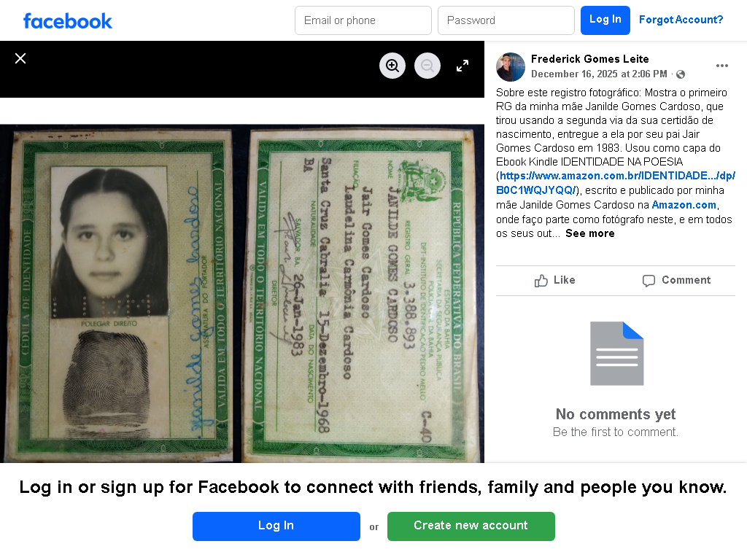747x560 pixels.
Task: Click Frederick Gomes Leite's profile picture
Action: tap(510, 66)
